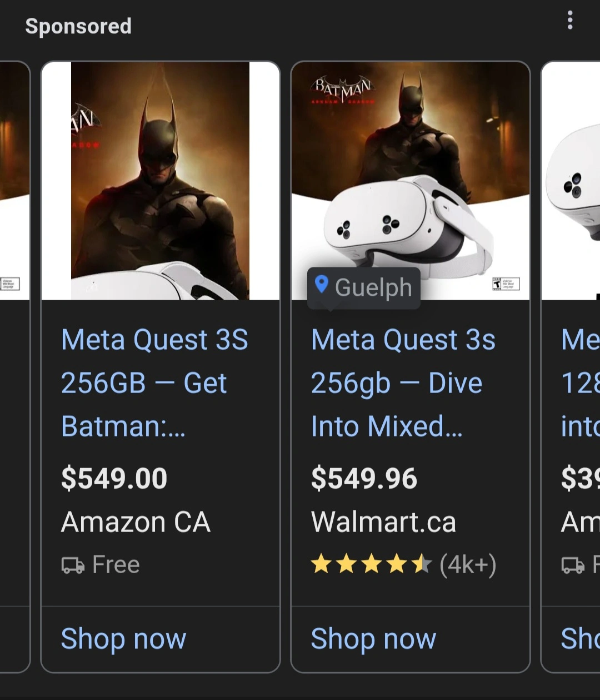Click the truck icon on the rightmost partial card
Image resolution: width=600 pixels, height=700 pixels.
click(x=573, y=565)
